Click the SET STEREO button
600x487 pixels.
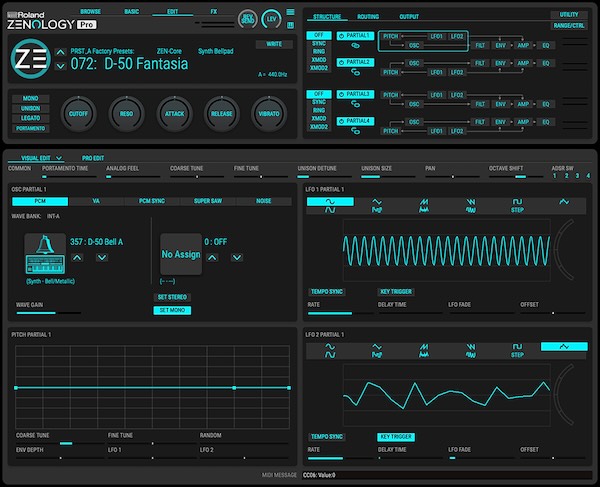tap(172, 297)
